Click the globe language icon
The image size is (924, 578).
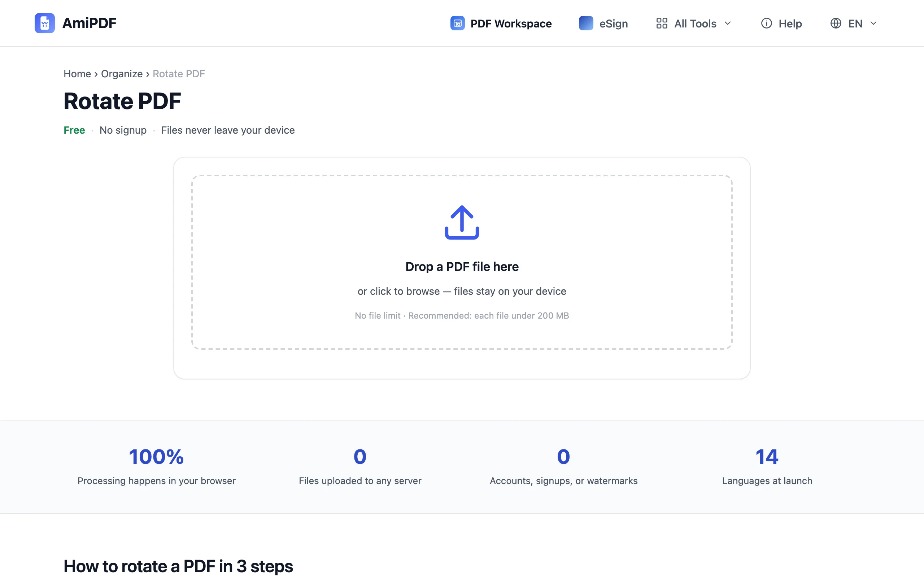point(836,23)
